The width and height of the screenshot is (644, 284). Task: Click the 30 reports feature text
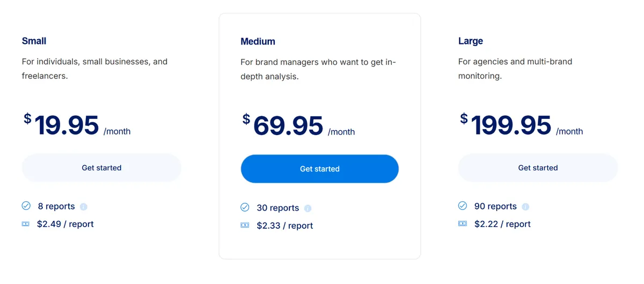pyautogui.click(x=278, y=208)
